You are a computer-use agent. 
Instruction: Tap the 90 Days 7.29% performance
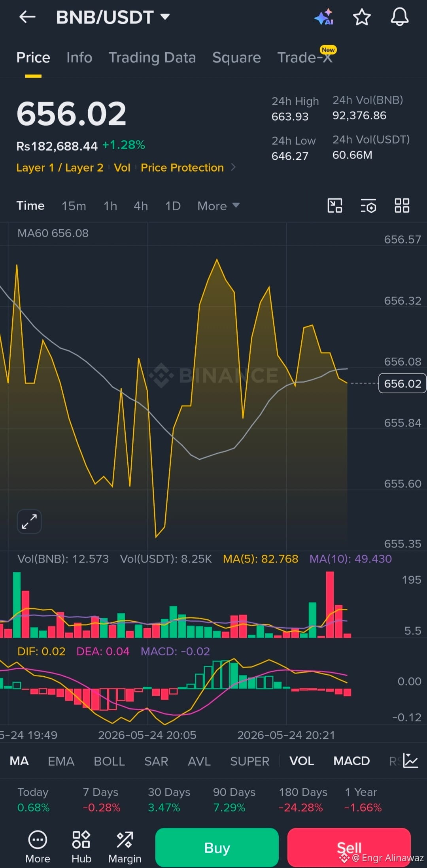click(234, 800)
